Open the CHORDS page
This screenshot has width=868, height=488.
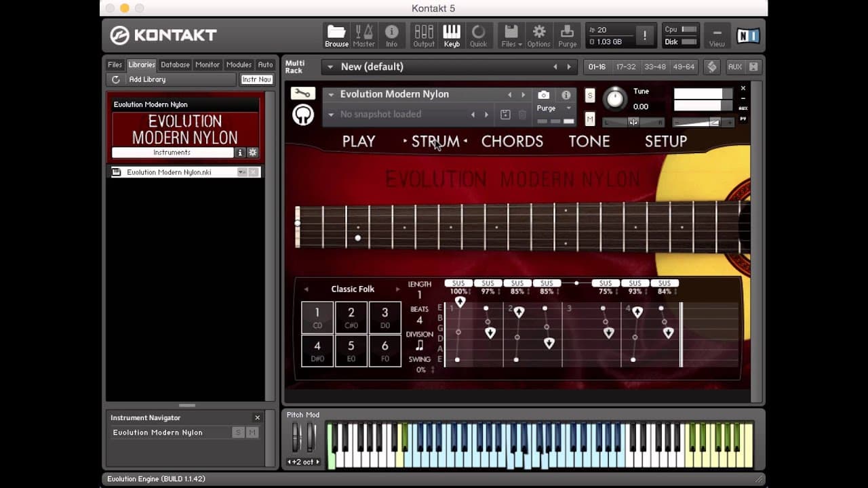[512, 141]
